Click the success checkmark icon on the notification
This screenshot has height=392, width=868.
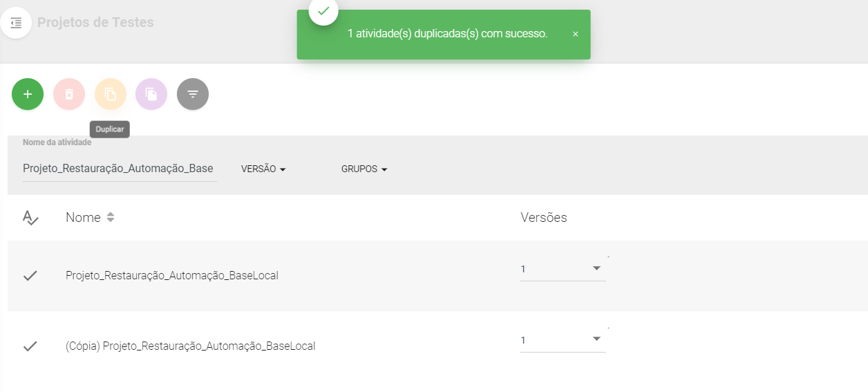coord(323,11)
